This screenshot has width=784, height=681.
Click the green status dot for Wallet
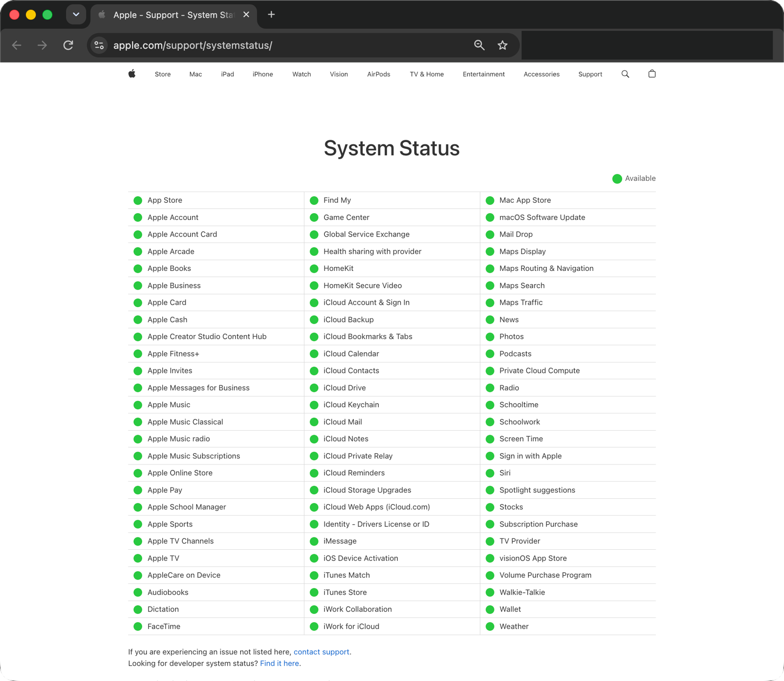pos(490,609)
